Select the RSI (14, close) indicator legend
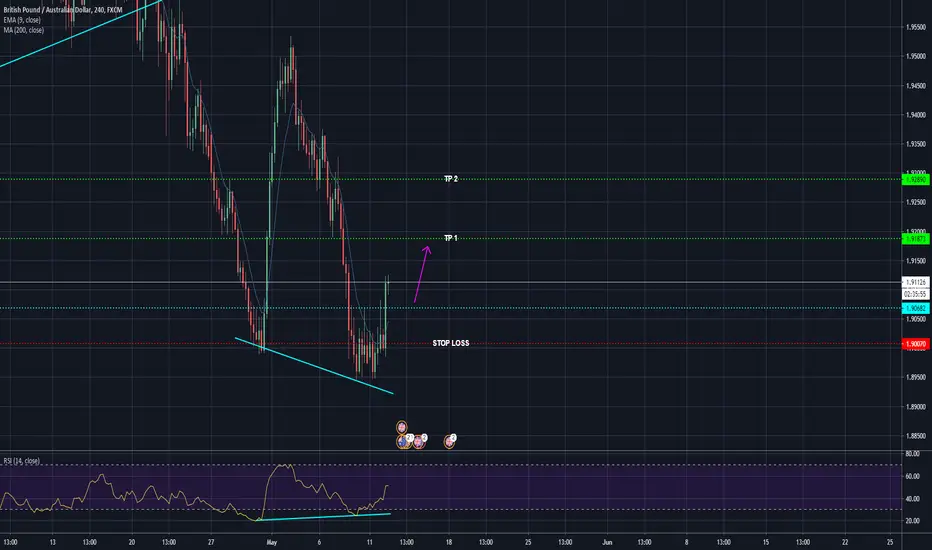The width and height of the screenshot is (932, 550). point(22,461)
